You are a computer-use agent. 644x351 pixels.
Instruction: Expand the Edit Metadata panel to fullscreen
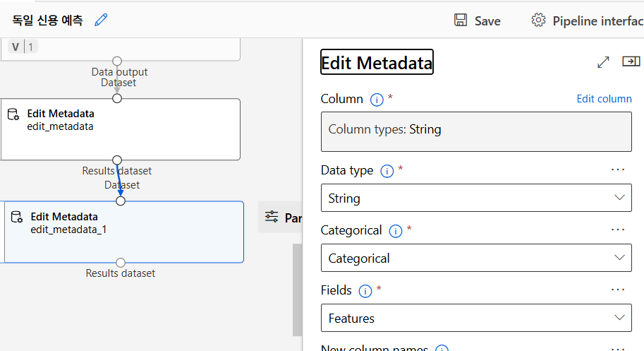click(603, 62)
